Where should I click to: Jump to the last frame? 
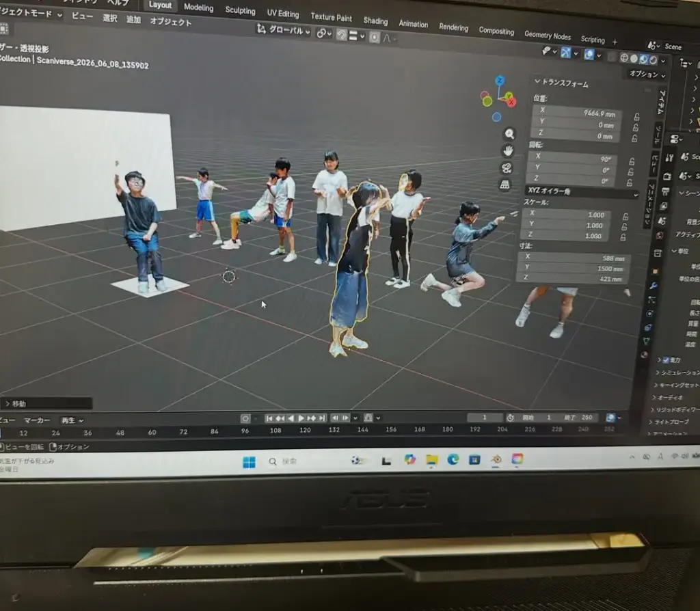[322, 418]
